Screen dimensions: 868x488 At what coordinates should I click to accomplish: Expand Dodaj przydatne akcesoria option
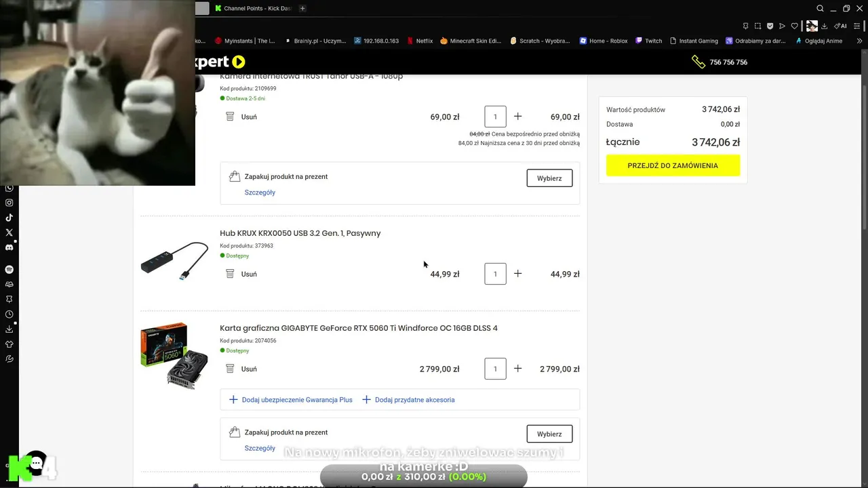tap(408, 400)
